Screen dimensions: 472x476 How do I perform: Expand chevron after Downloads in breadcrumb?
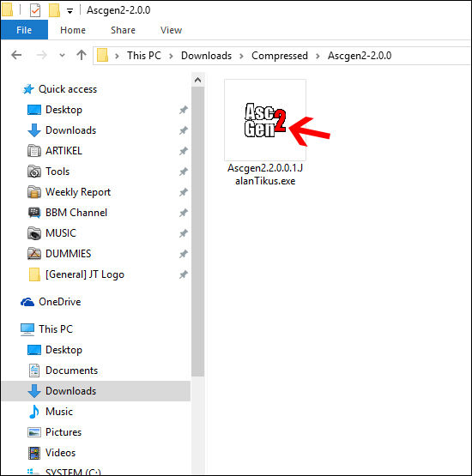[241, 56]
